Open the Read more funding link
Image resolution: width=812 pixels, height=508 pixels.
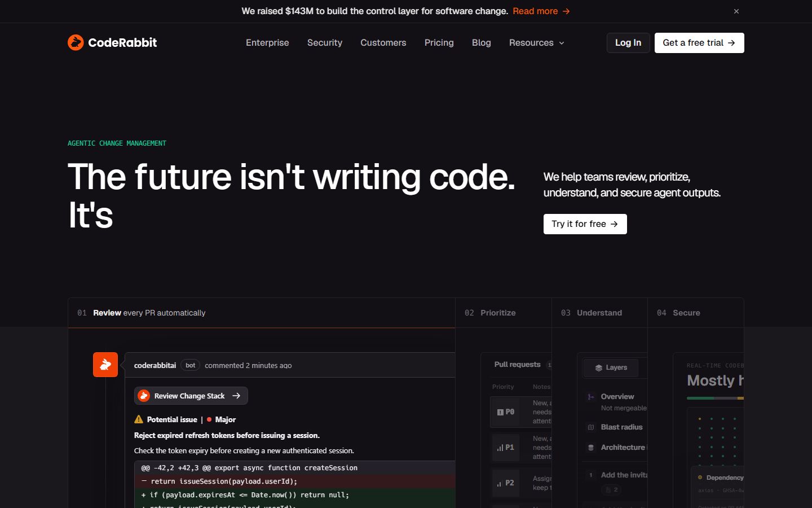click(541, 11)
